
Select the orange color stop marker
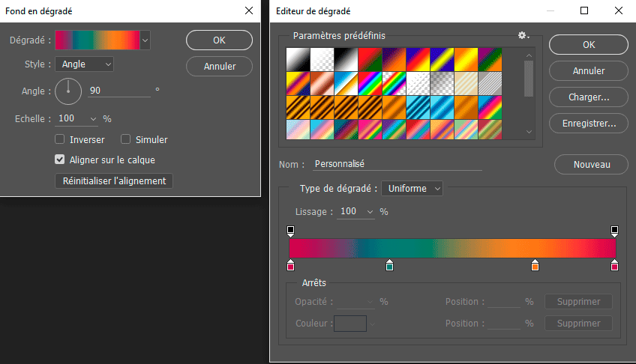click(x=535, y=265)
